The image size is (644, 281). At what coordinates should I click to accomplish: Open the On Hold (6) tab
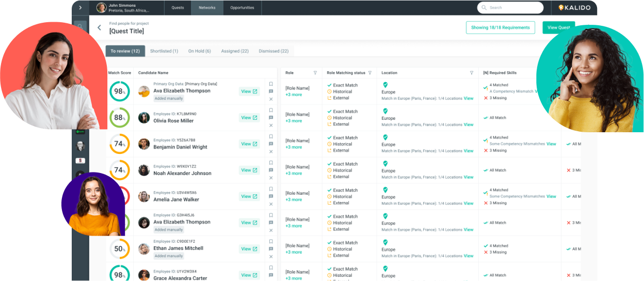[x=199, y=51]
